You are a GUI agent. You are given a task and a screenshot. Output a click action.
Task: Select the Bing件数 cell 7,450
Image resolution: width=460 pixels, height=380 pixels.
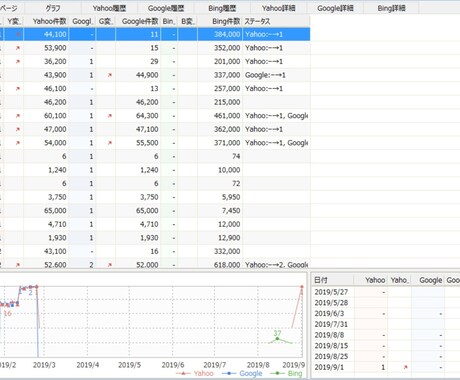click(x=220, y=211)
